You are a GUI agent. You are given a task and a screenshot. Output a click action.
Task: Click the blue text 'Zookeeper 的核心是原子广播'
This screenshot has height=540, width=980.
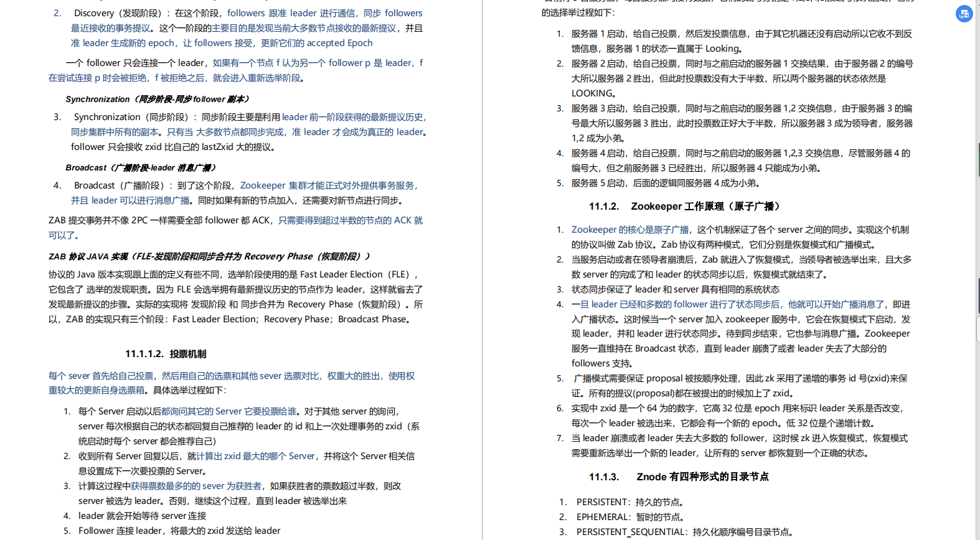point(630,230)
